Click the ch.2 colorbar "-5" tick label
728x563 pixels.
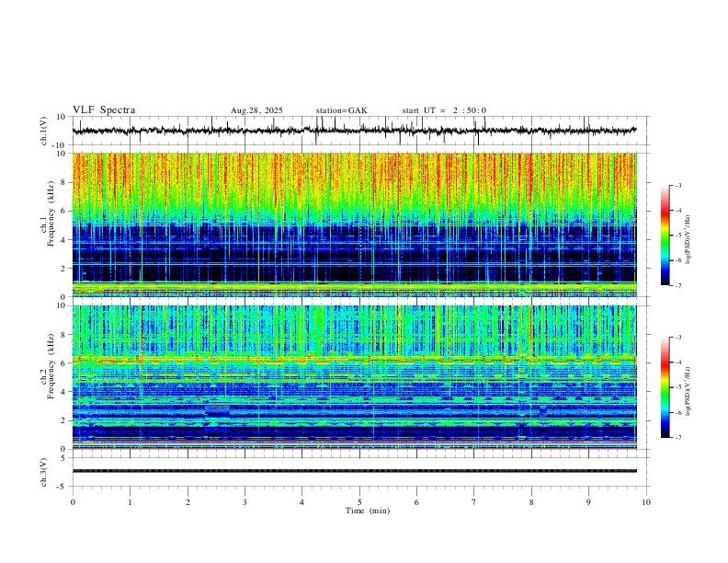click(x=678, y=387)
